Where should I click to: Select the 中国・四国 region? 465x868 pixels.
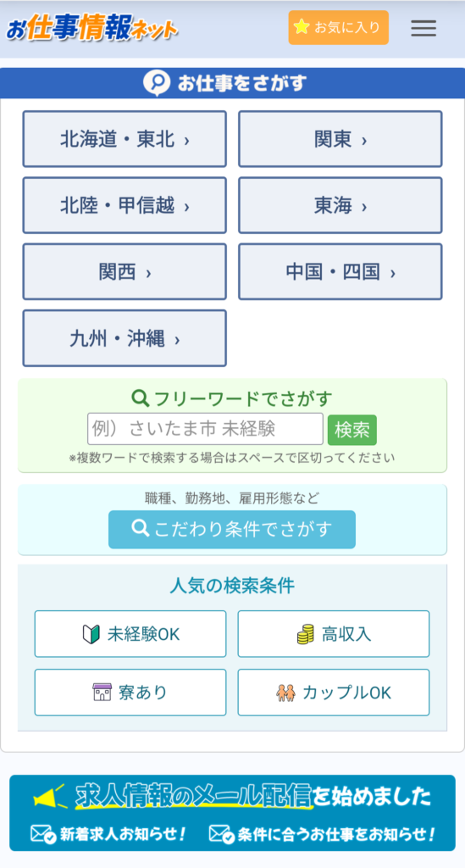340,271
